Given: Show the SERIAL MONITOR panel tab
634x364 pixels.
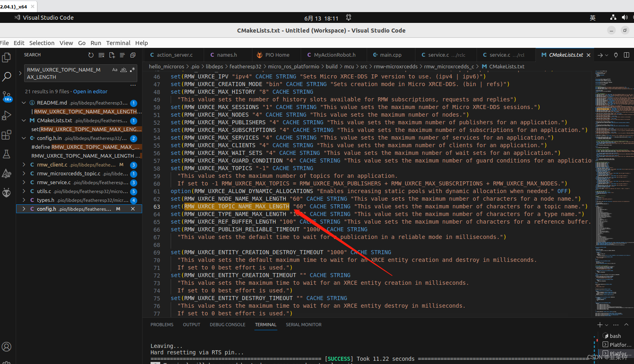Looking at the screenshot, I should click(304, 325).
